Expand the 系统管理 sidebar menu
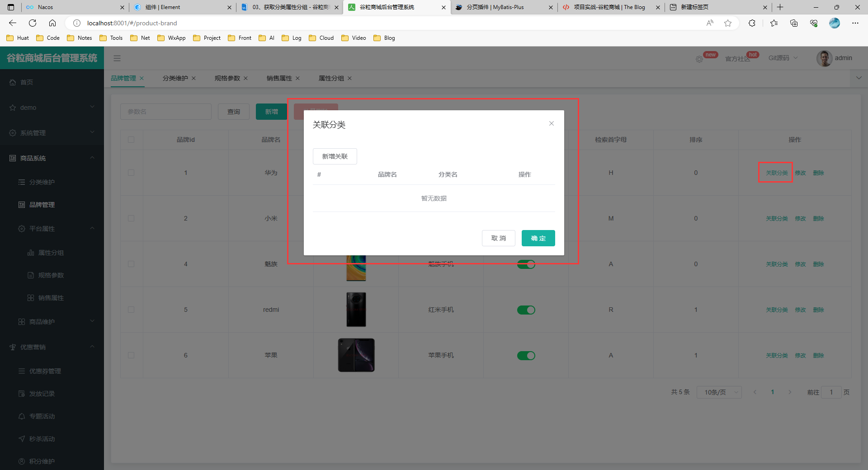868x470 pixels. tap(52, 133)
